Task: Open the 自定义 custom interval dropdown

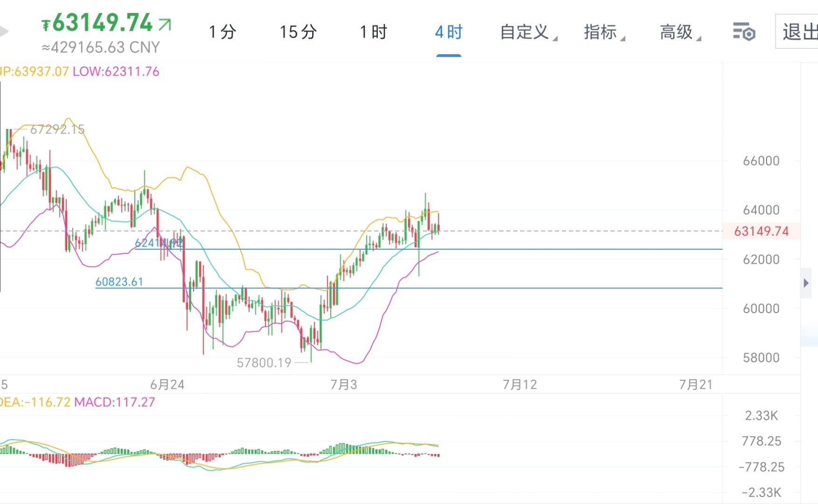Action: pos(528,32)
